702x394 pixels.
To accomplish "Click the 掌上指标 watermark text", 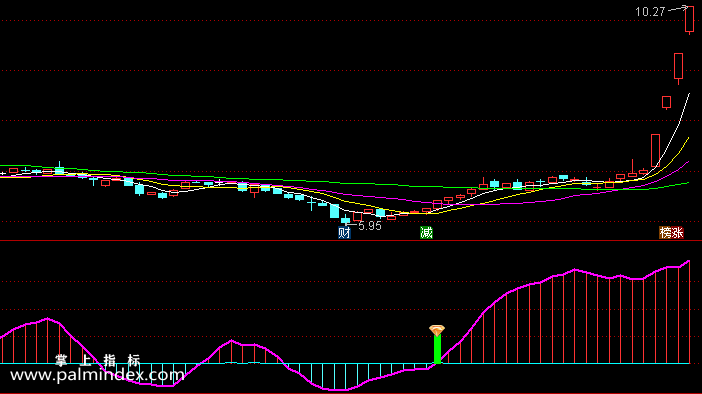I will click(x=98, y=360).
